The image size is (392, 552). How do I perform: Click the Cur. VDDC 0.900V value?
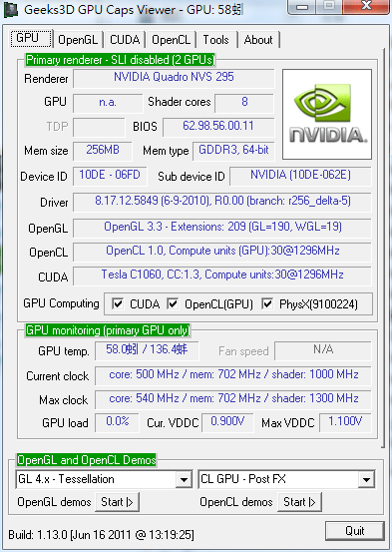(x=227, y=422)
